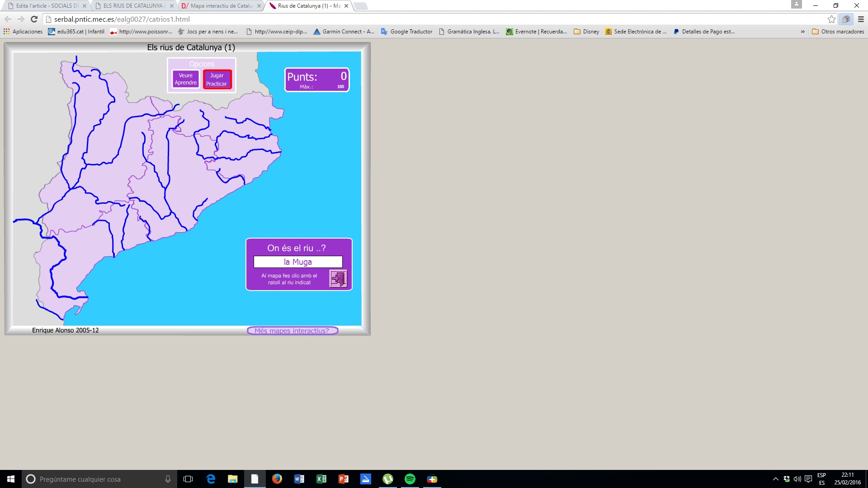Launch Spotify from taskbar
868x488 pixels.
[x=410, y=479]
